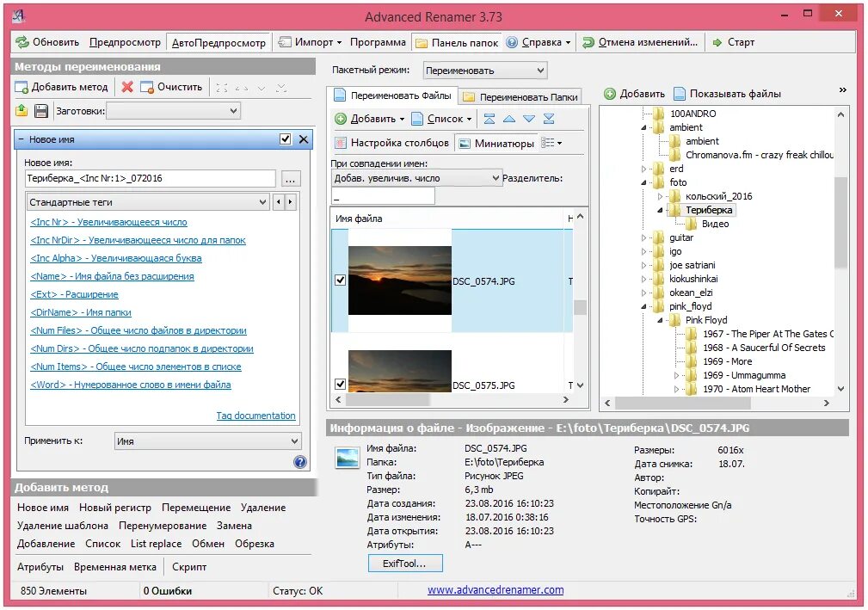Uncheck the DSC_0574.JPG checkbox
The image size is (868, 610).
pyautogui.click(x=341, y=280)
